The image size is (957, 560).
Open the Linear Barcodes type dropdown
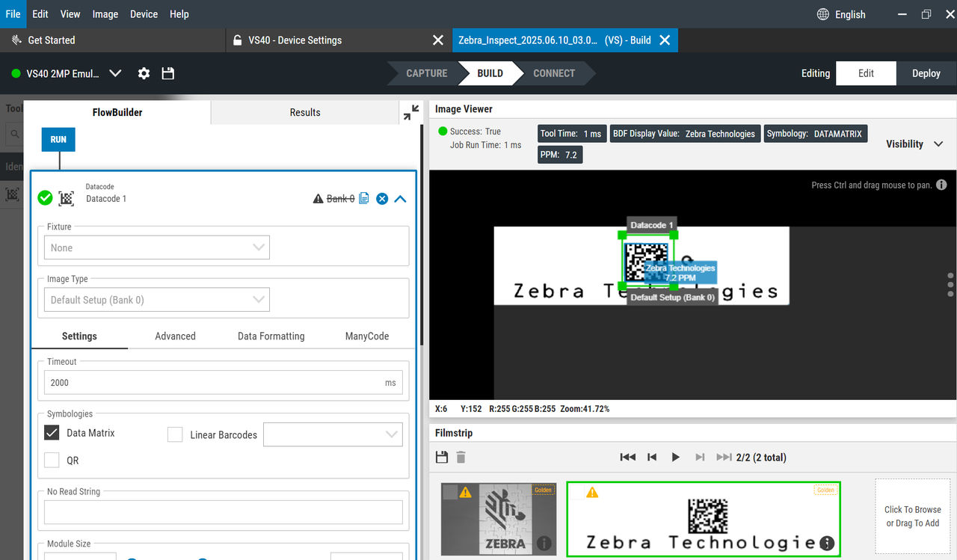point(333,434)
